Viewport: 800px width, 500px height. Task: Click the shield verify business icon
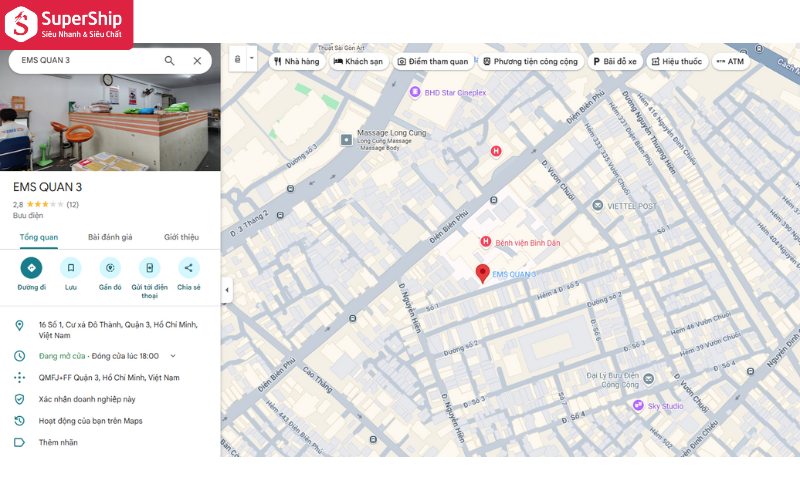point(19,399)
